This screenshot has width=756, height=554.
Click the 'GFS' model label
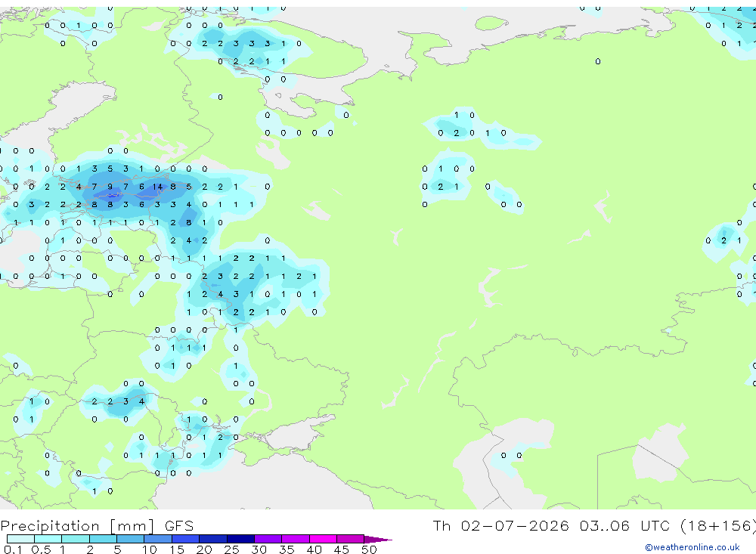pyautogui.click(x=179, y=525)
